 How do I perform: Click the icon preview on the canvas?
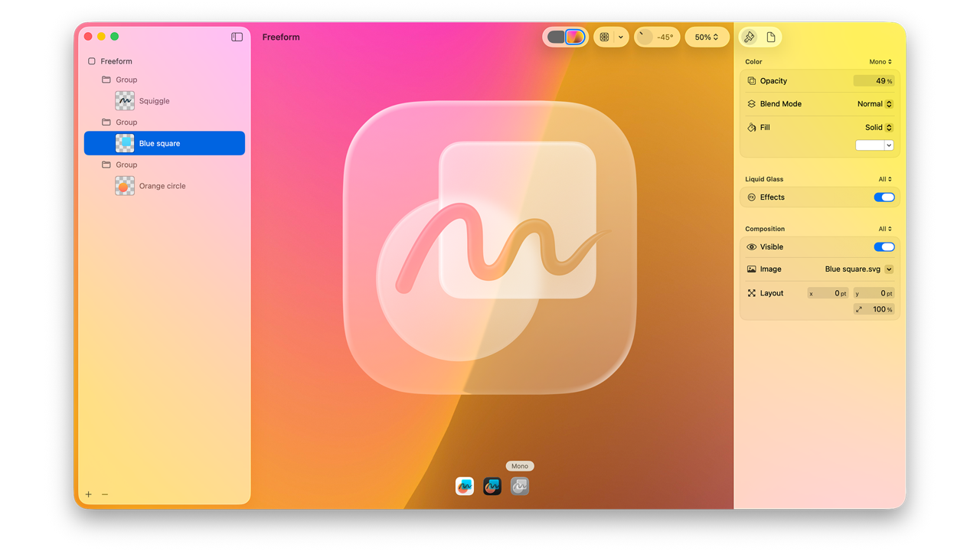click(490, 248)
